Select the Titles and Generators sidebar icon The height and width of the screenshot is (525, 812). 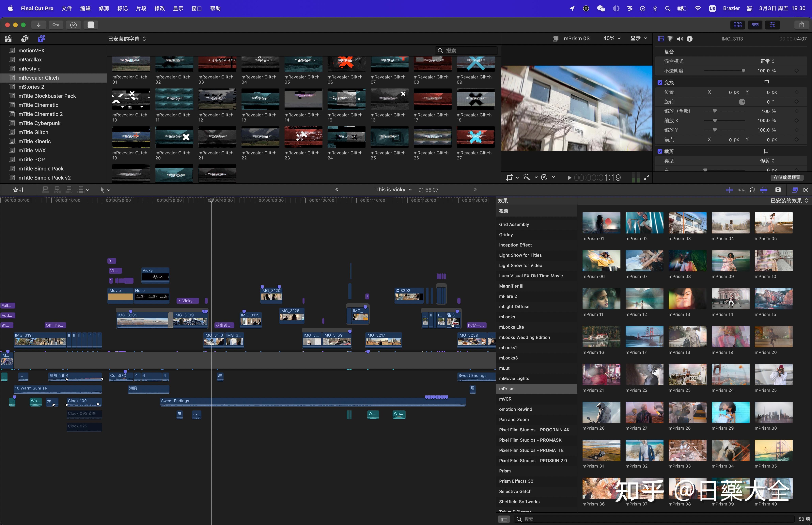[x=41, y=39]
